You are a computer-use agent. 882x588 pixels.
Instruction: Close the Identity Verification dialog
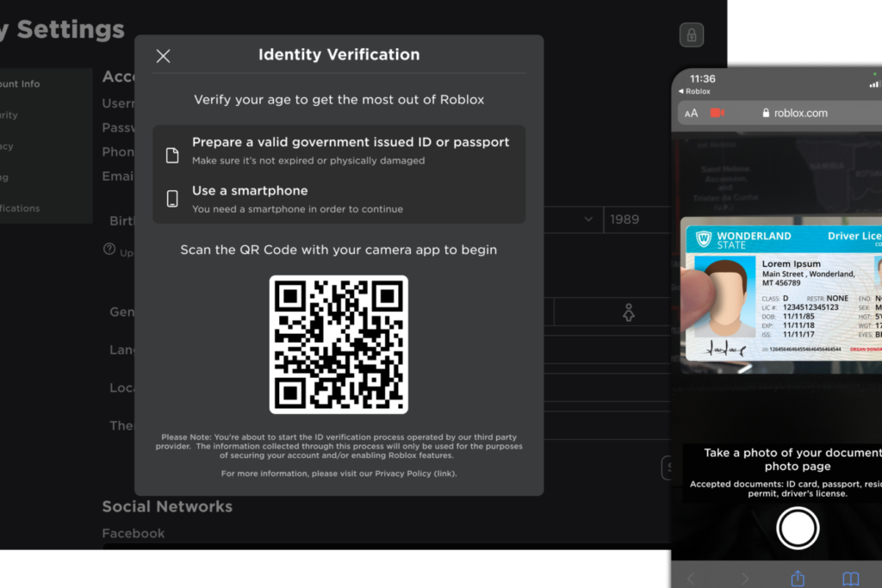(x=163, y=56)
